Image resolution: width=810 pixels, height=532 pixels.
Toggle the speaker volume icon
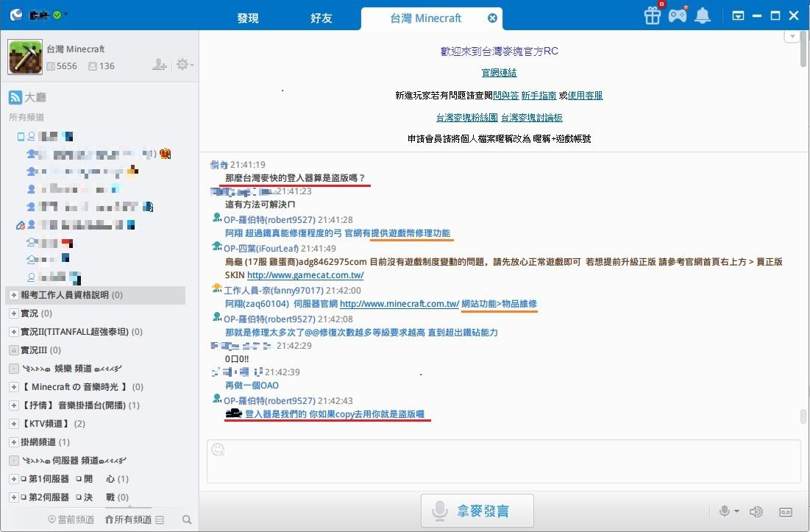pyautogui.click(x=756, y=511)
